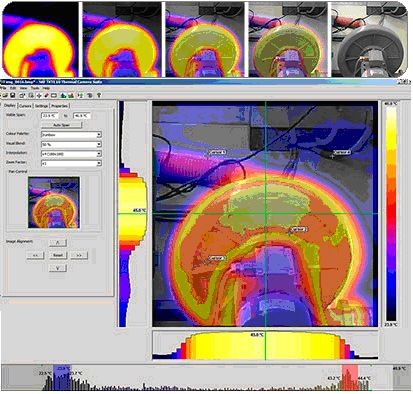Click the crosshair cursor toolbar icon
The width and height of the screenshot is (413, 394).
(39, 96)
